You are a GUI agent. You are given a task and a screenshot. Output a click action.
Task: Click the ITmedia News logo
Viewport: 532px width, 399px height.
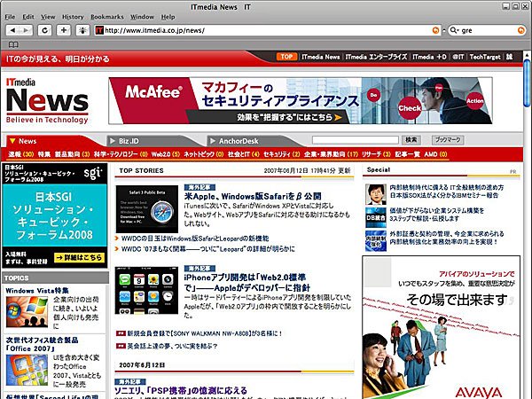(47, 101)
